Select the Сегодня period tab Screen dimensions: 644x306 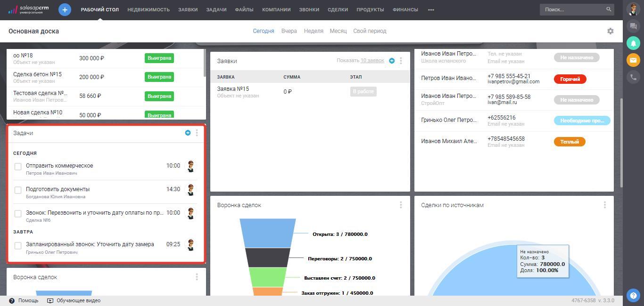[264, 31]
